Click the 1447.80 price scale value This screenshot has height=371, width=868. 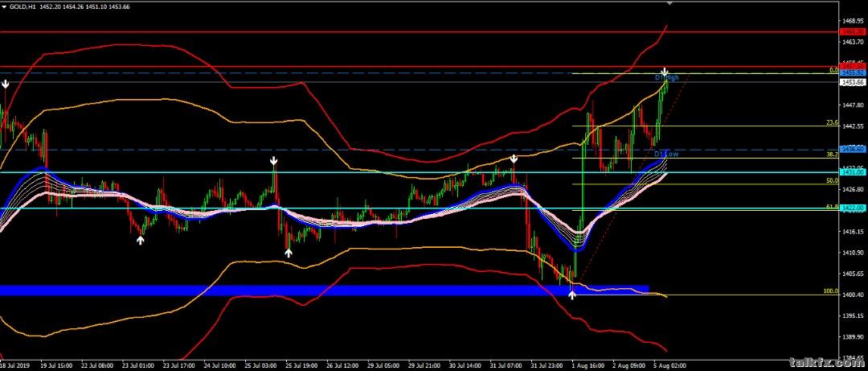coord(853,105)
